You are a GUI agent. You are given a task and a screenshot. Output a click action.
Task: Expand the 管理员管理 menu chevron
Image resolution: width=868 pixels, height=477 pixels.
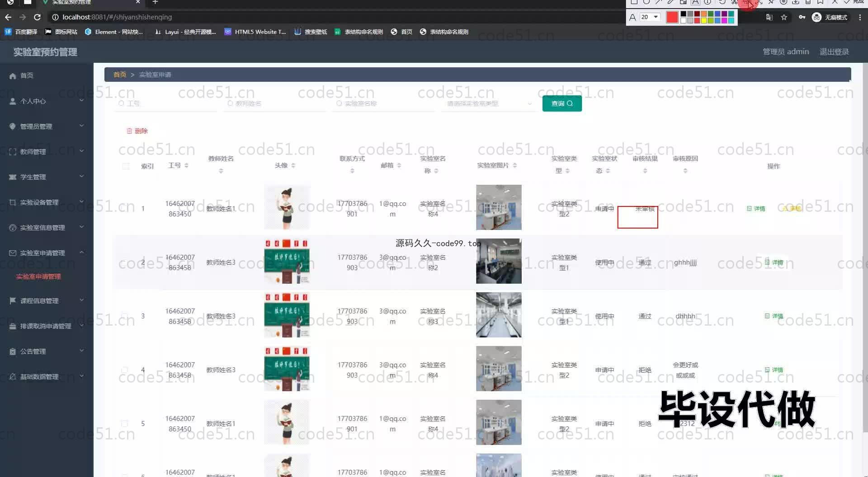point(82,126)
